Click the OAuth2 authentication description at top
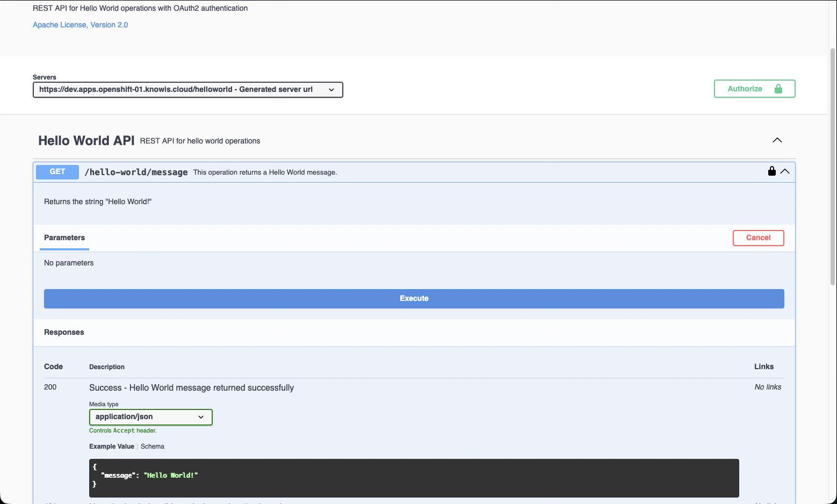Screen dimensions: 837x504 tap(140, 8)
